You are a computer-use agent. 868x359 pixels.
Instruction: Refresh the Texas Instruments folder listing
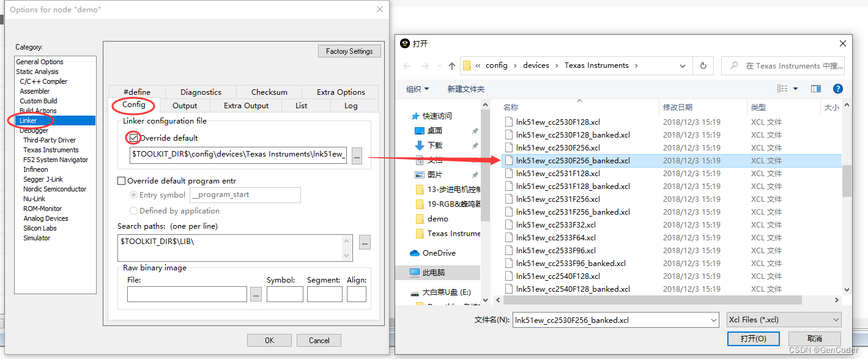(x=703, y=65)
